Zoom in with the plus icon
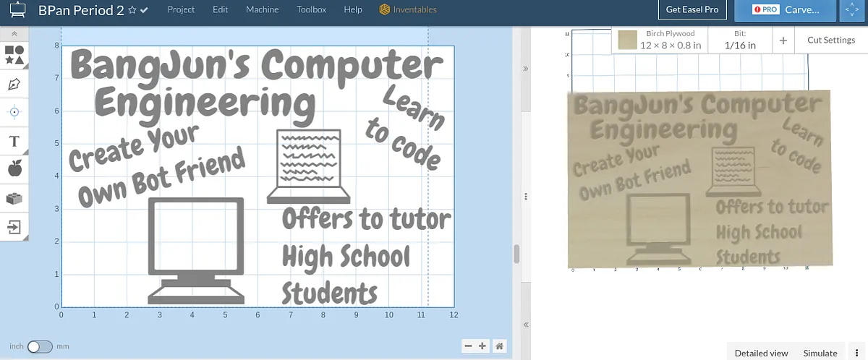868x360 pixels. pos(483,346)
